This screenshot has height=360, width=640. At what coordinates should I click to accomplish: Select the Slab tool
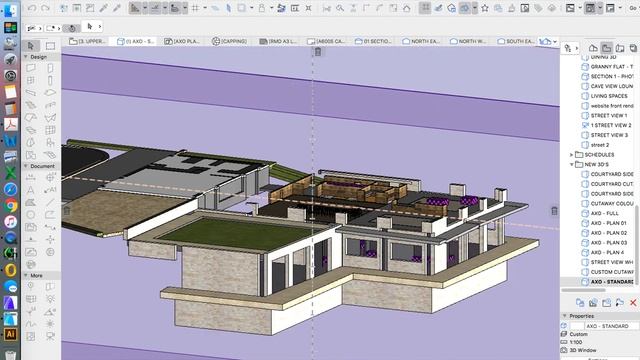pyautogui.click(x=50, y=93)
